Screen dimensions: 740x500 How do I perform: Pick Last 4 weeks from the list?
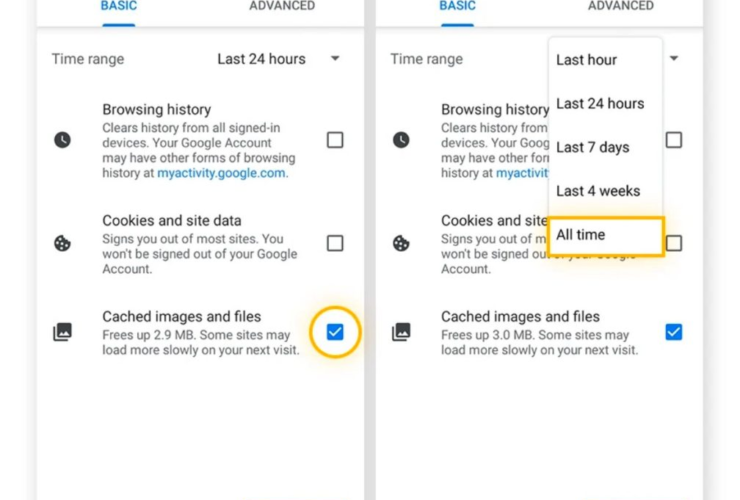pyautogui.click(x=598, y=191)
